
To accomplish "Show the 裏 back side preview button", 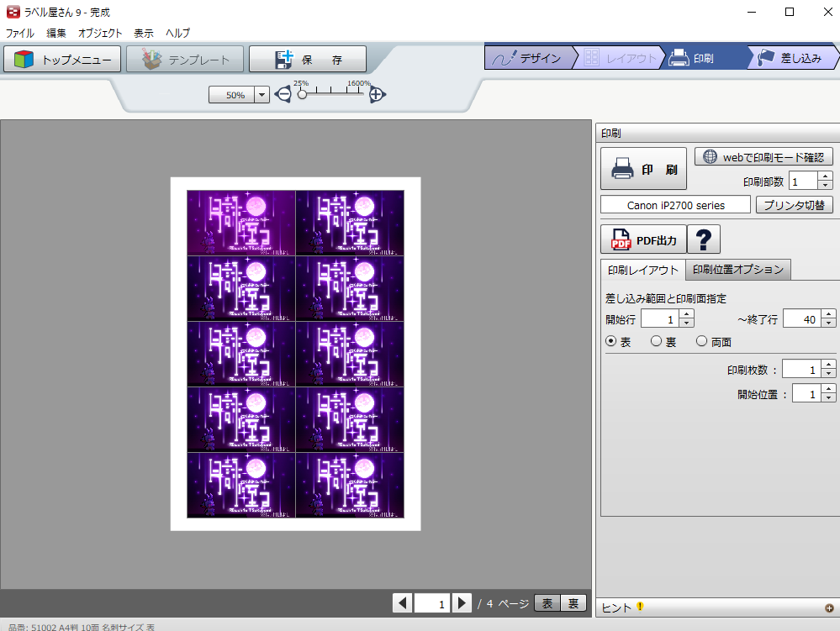I will click(x=573, y=603).
